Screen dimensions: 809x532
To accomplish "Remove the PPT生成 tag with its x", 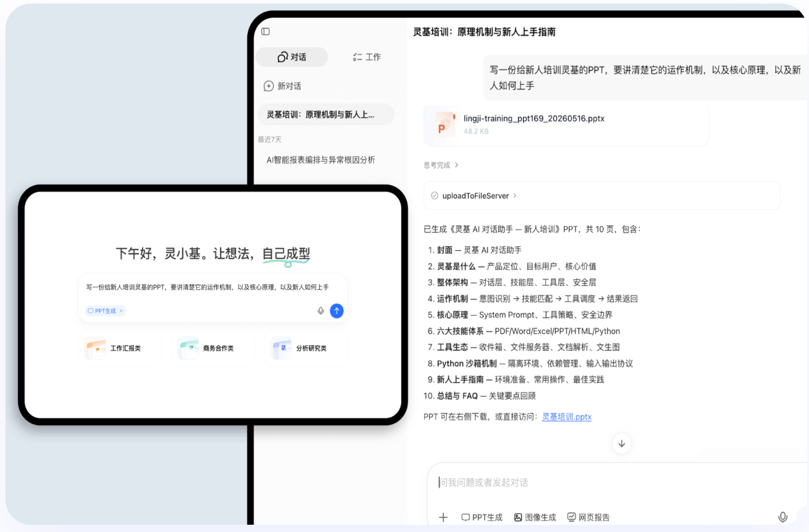I will pos(121,311).
